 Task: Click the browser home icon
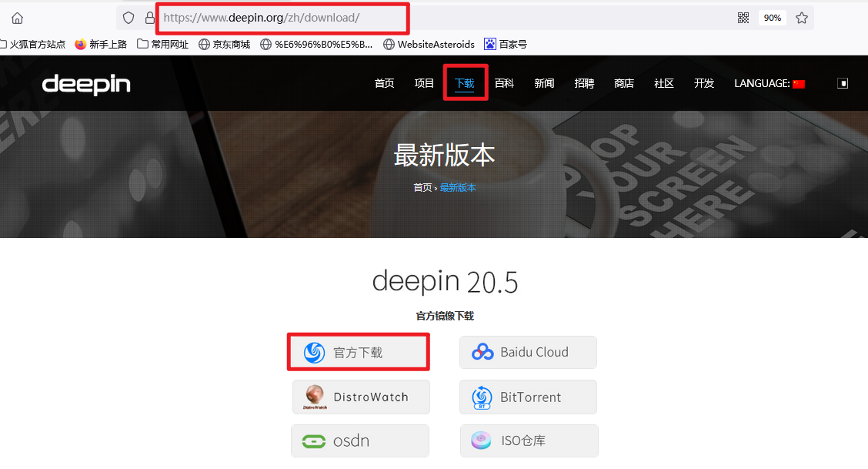(17, 18)
